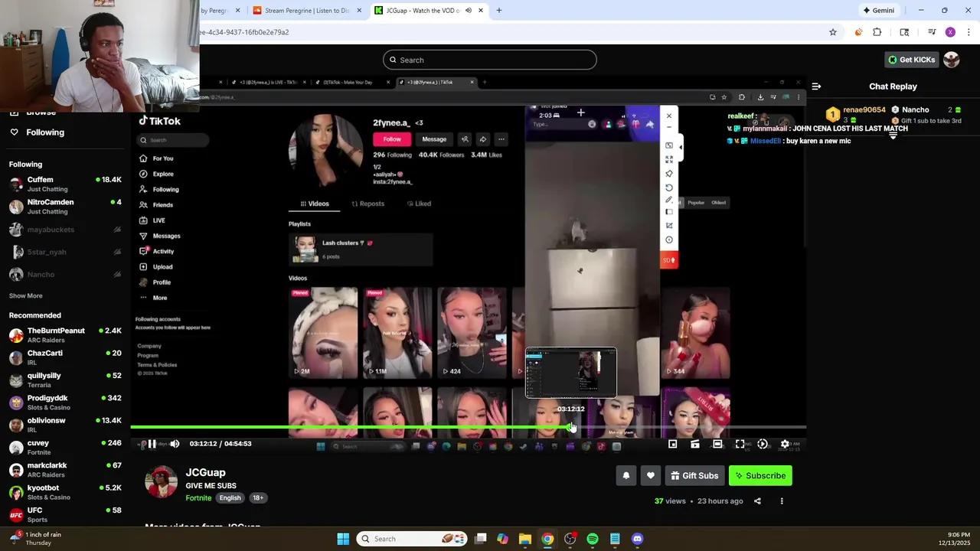Viewport: 980px width, 551px height.
Task: Click the Chrome taskbar icon
Action: coord(547,539)
